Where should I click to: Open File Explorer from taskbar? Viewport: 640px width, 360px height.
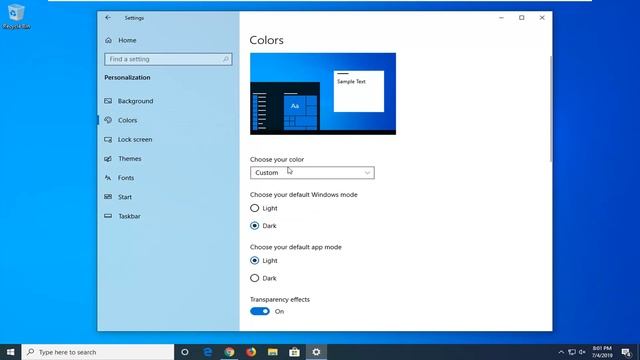pyautogui.click(x=273, y=352)
